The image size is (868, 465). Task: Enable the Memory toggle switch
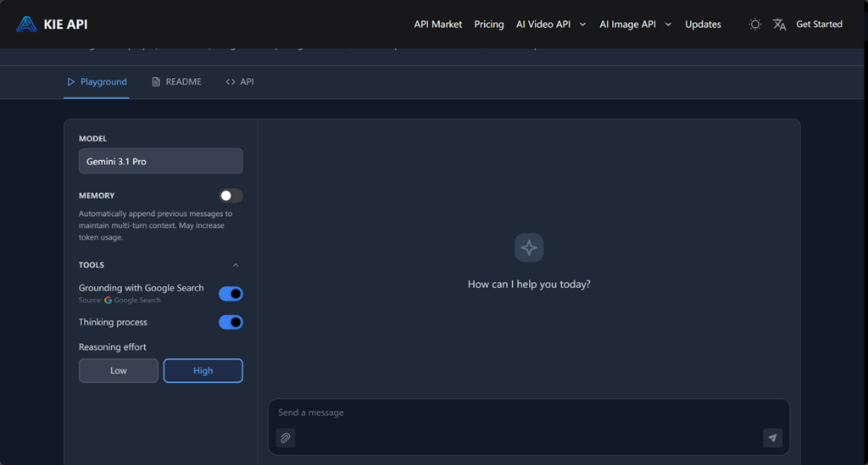pos(231,196)
